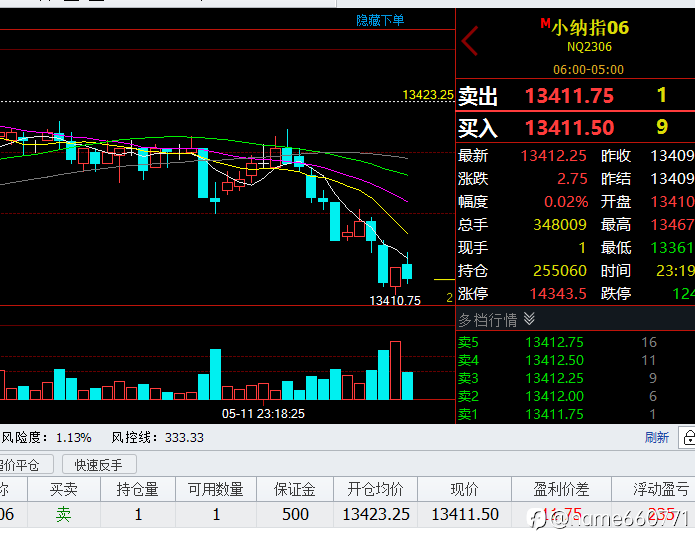Click the tallest red volume bar

(395, 370)
